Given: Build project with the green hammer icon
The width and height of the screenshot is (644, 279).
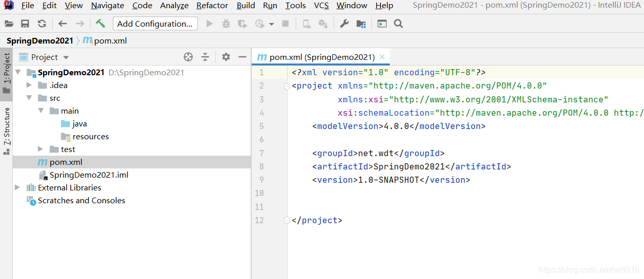Looking at the screenshot, I should (x=100, y=24).
